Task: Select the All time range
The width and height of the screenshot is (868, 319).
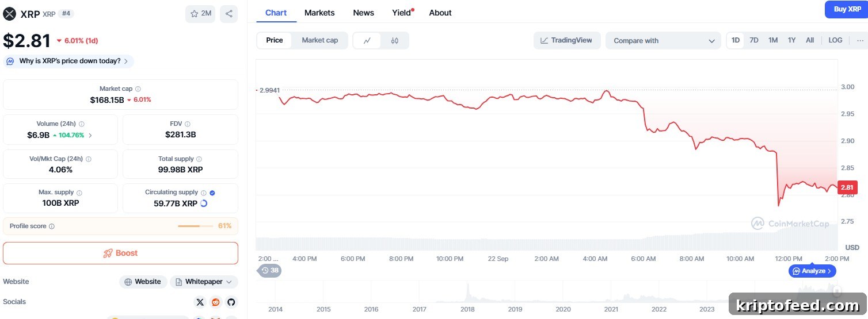Action: [x=810, y=40]
